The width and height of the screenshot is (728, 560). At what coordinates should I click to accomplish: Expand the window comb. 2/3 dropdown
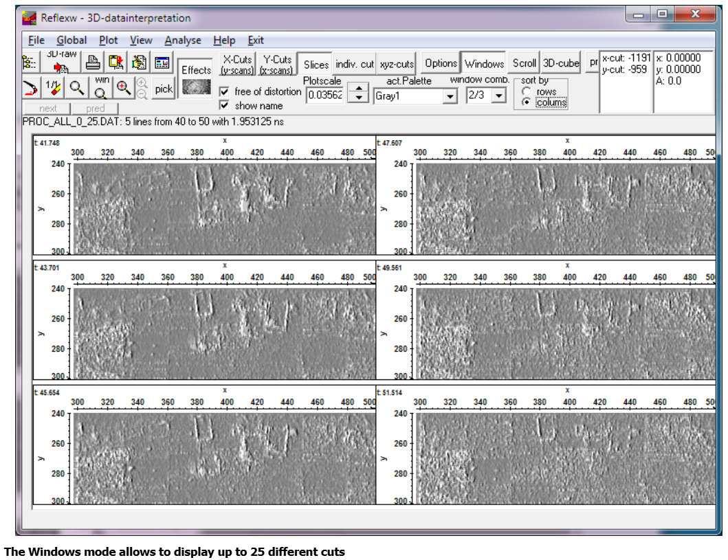click(x=499, y=96)
